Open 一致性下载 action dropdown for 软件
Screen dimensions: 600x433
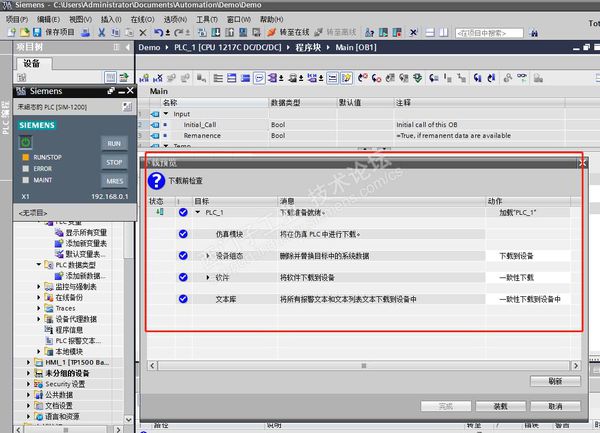520,277
